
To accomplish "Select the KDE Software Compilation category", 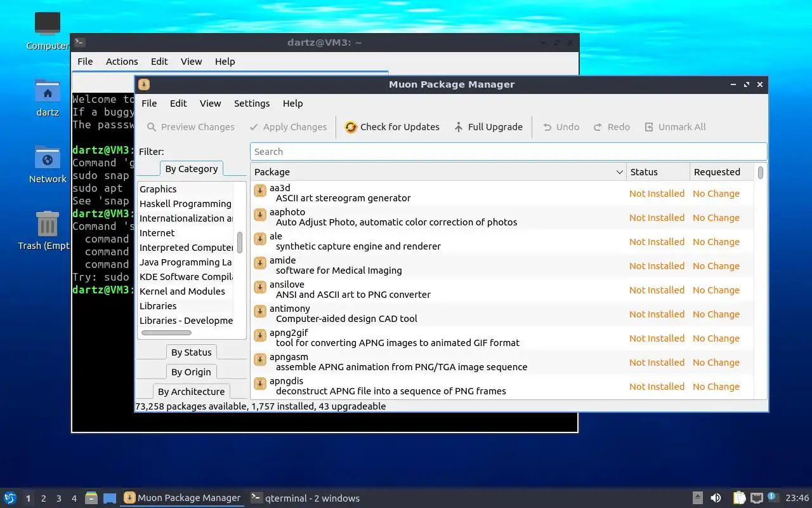I will (186, 277).
